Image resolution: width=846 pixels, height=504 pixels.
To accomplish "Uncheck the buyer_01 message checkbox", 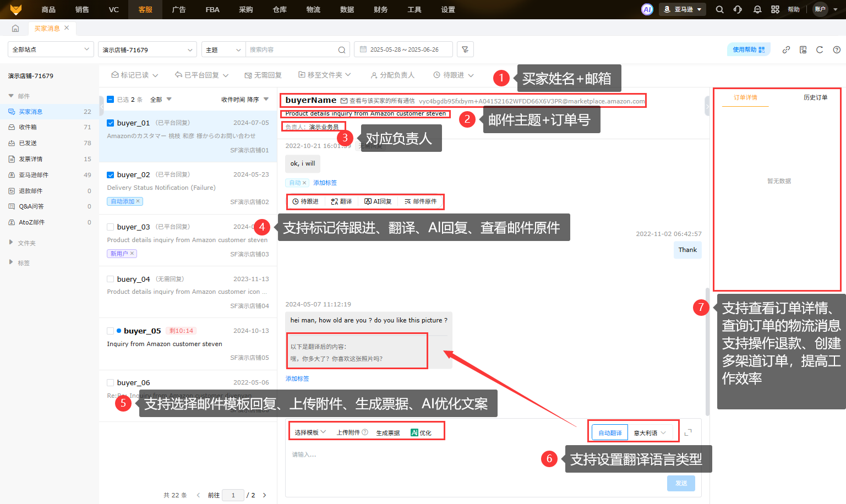I will click(110, 123).
